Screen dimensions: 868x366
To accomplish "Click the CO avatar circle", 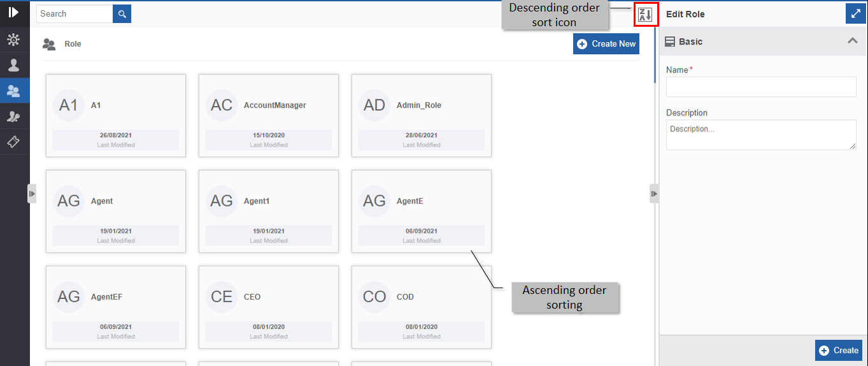I will [x=374, y=296].
